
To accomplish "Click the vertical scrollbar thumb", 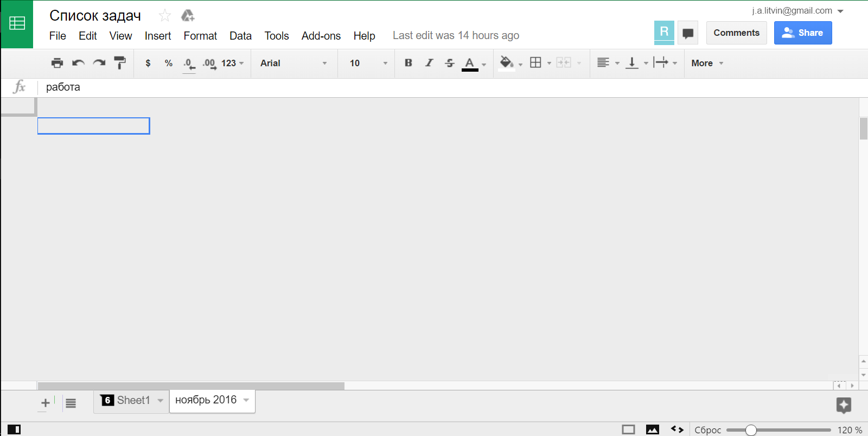I will point(864,129).
